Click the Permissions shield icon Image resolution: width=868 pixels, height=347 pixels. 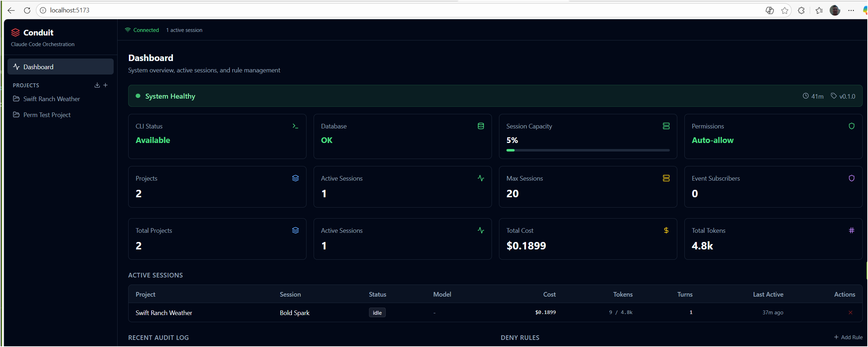point(852,126)
